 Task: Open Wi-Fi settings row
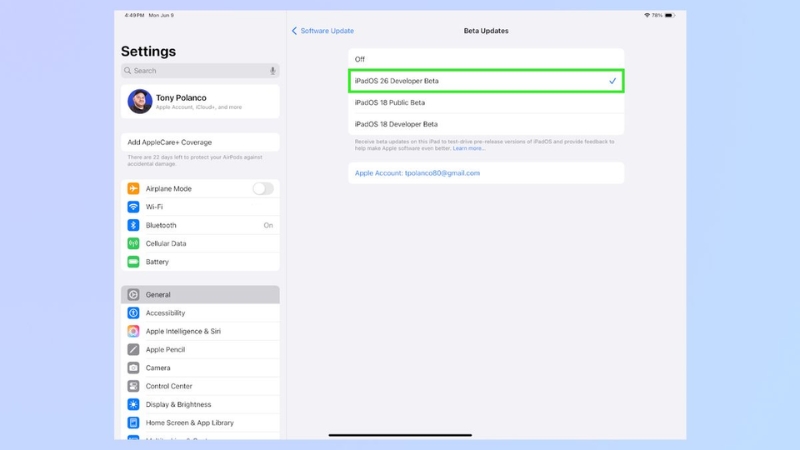coord(200,207)
